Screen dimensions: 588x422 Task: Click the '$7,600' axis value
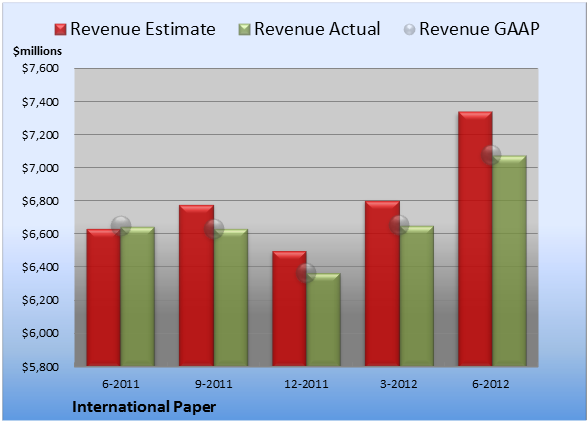pos(40,68)
